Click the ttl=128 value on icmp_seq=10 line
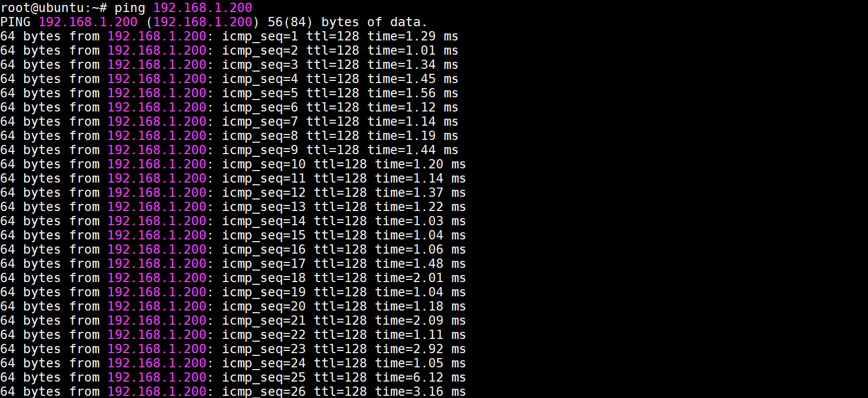Screen dimensions: 868x398 [340, 164]
